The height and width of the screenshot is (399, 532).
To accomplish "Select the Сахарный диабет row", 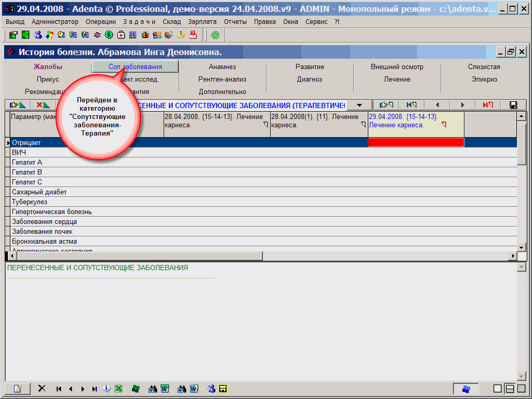I will (x=39, y=192).
